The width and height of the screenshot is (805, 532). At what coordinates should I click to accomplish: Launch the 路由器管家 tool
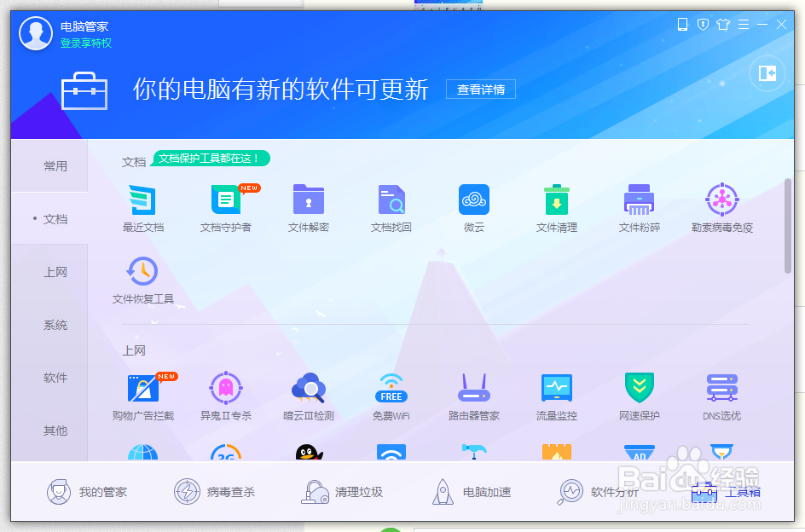coord(474,396)
